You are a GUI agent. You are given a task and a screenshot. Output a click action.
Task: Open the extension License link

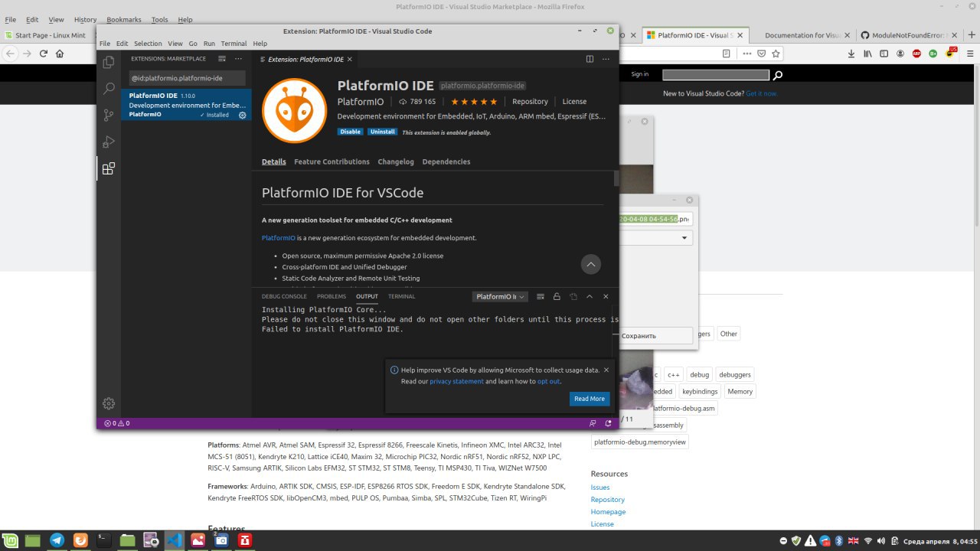click(x=574, y=101)
